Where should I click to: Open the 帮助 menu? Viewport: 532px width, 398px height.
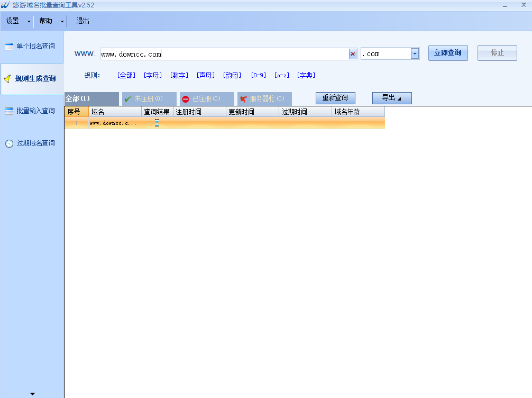(46, 21)
